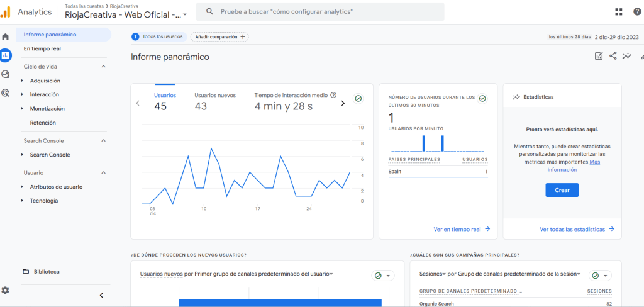Open the Home icon in left rail
Viewport: 644px width, 307px height.
(5, 36)
